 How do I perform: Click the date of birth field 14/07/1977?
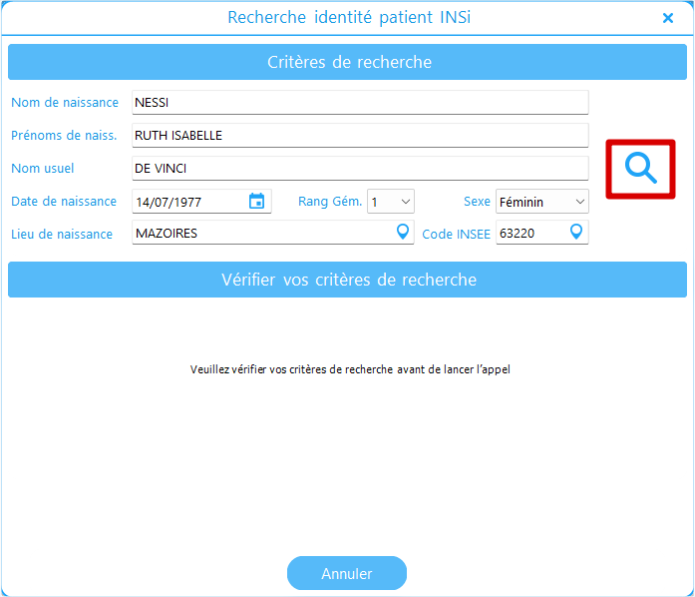click(188, 201)
